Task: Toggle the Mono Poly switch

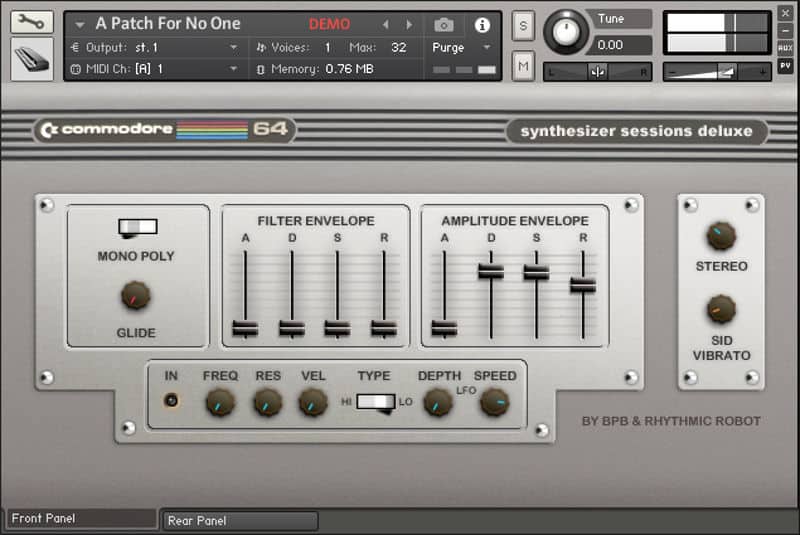Action: 137,227
